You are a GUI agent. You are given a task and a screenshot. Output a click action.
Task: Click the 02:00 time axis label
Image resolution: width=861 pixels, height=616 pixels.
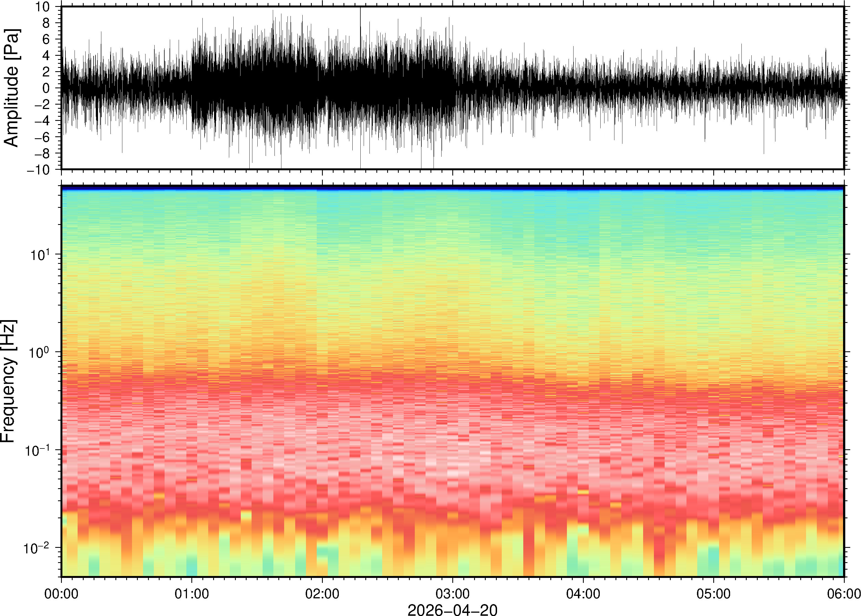tap(322, 594)
